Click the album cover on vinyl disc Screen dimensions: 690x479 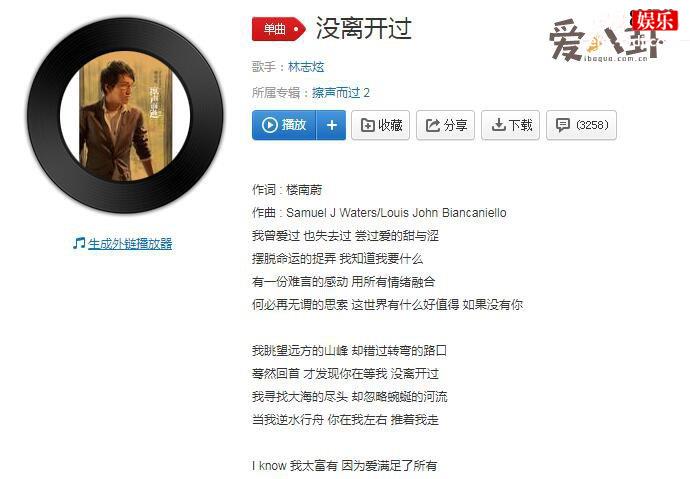[125, 116]
